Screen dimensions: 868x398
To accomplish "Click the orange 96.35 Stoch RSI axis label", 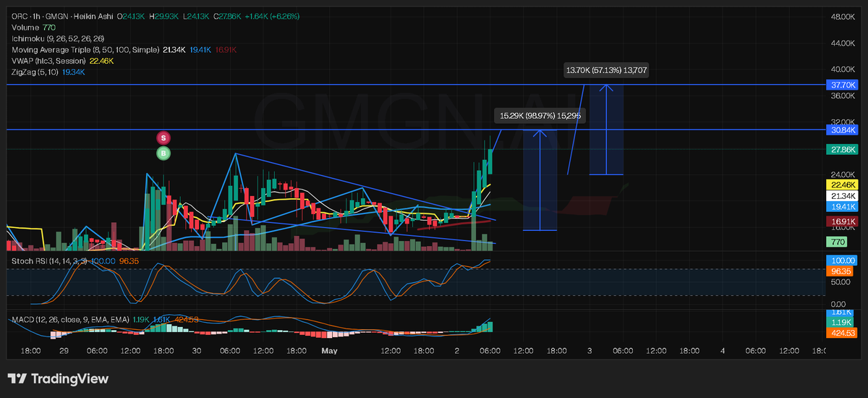I will (x=841, y=270).
